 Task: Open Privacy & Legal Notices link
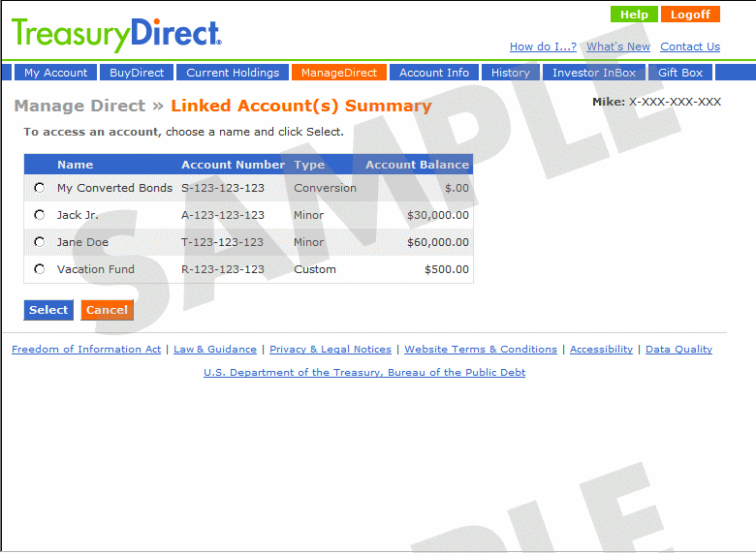331,350
